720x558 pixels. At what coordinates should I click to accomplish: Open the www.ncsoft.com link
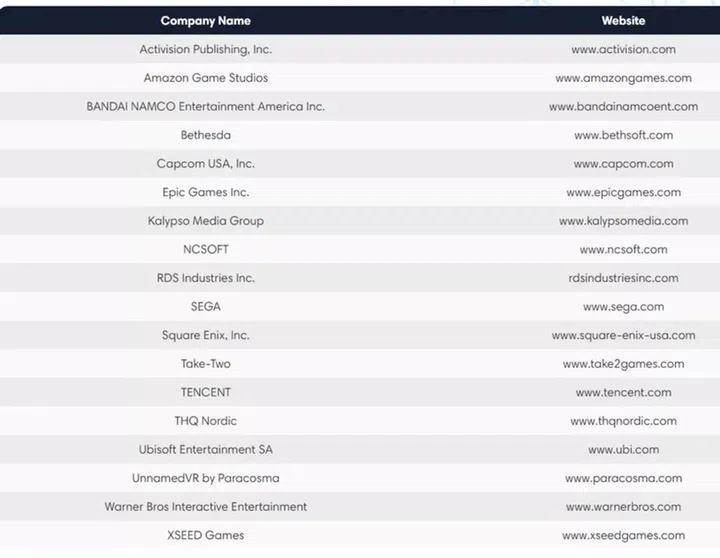[x=623, y=250]
